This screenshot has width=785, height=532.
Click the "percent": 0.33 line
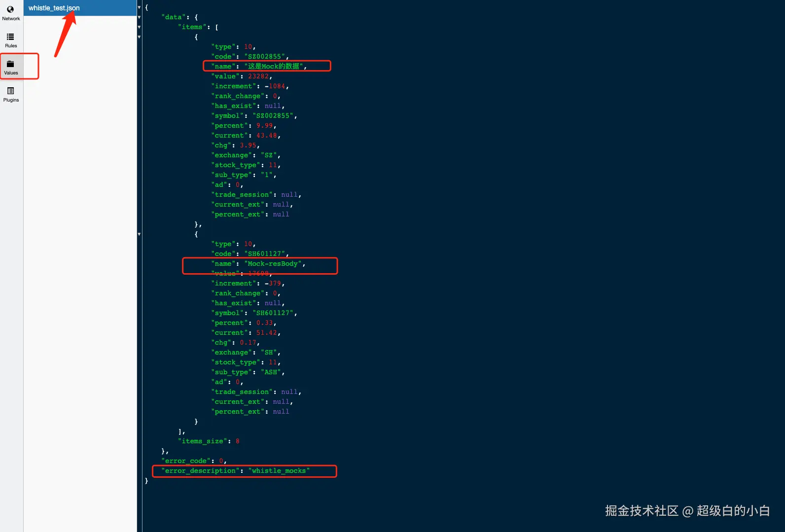pos(244,323)
